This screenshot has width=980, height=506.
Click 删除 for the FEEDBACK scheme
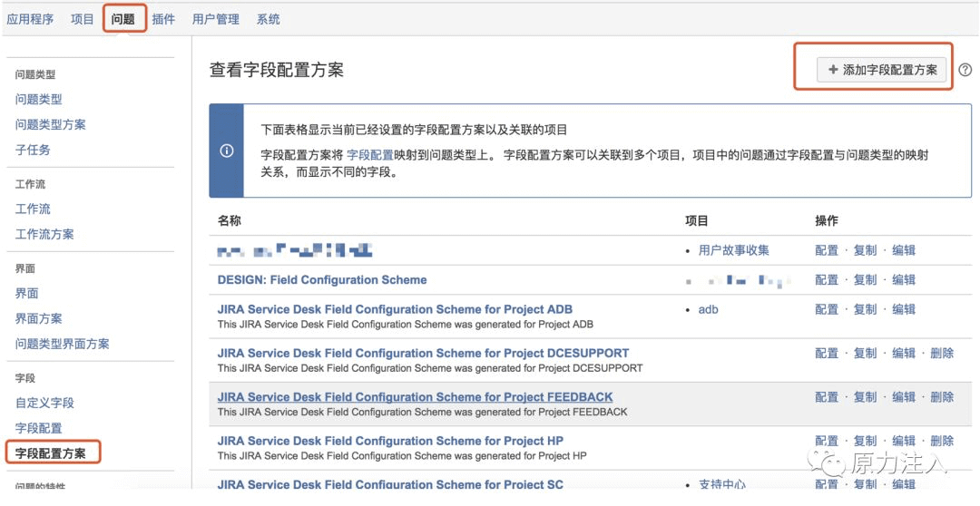(x=942, y=396)
